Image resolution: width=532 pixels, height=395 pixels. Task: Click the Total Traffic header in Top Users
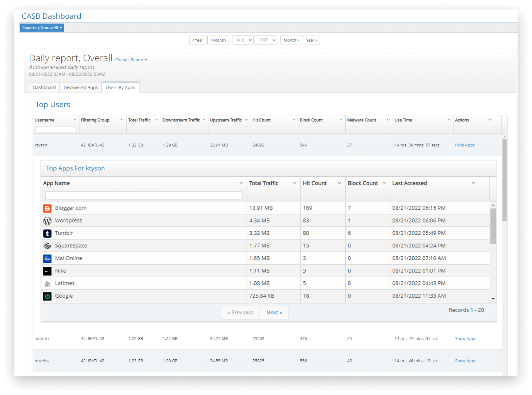139,120
